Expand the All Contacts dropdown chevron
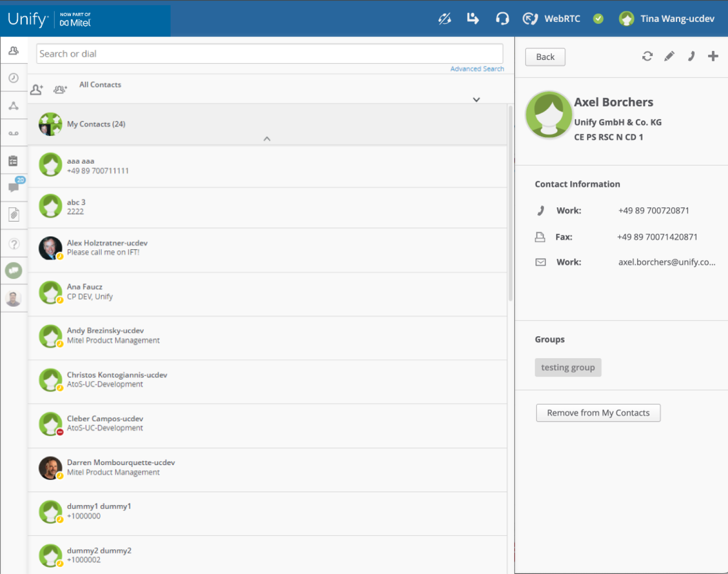 pyautogui.click(x=476, y=99)
